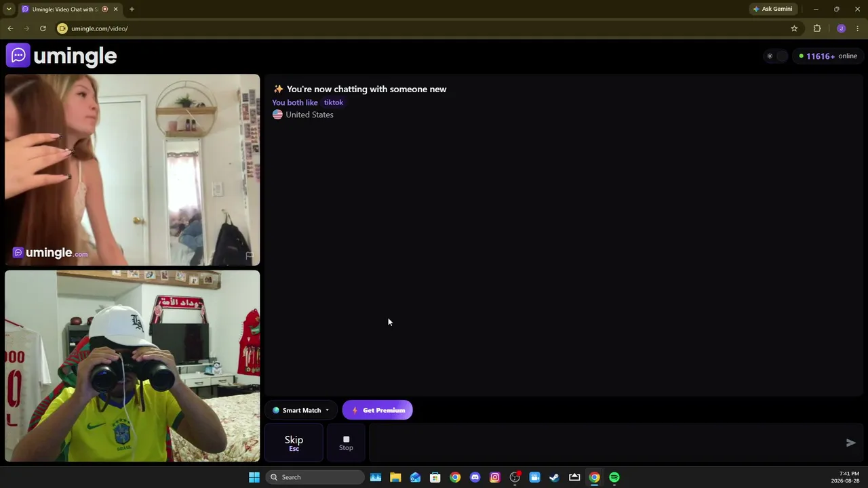
Task: Select the tiktok shared interest tag
Action: [x=334, y=102]
